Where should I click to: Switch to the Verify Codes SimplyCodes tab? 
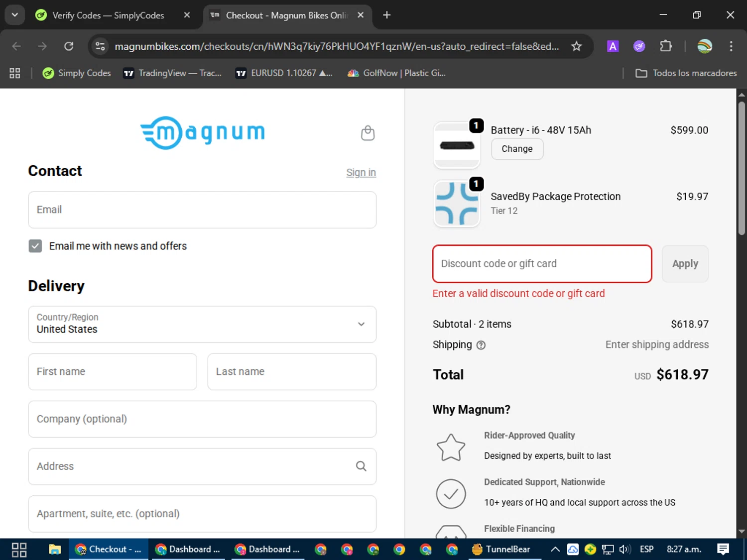108,15
